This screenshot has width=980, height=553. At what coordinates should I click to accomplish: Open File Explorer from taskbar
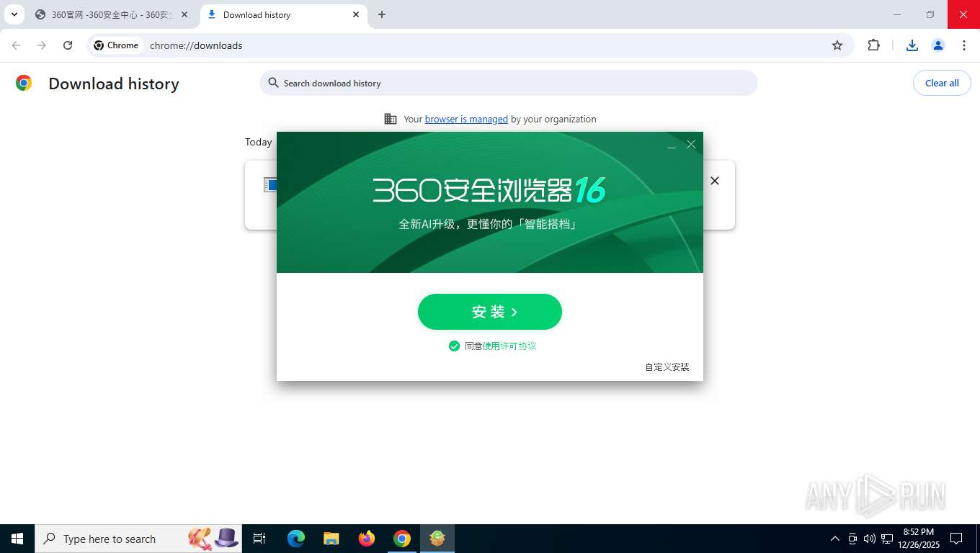coord(331,539)
